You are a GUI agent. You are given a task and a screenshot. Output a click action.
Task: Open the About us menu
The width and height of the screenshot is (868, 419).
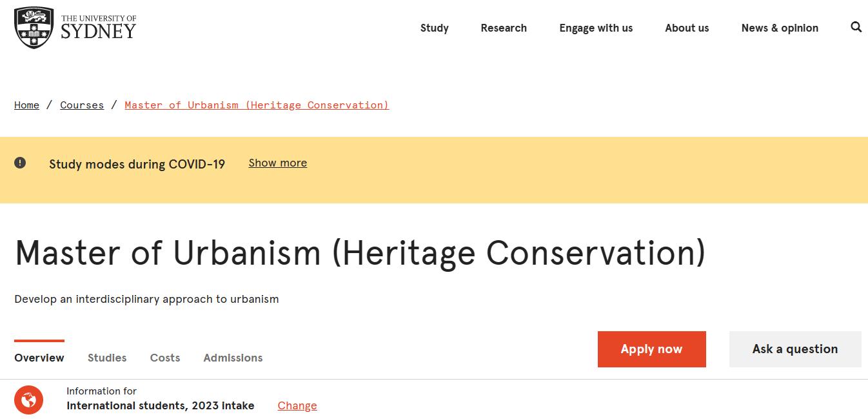pos(687,28)
